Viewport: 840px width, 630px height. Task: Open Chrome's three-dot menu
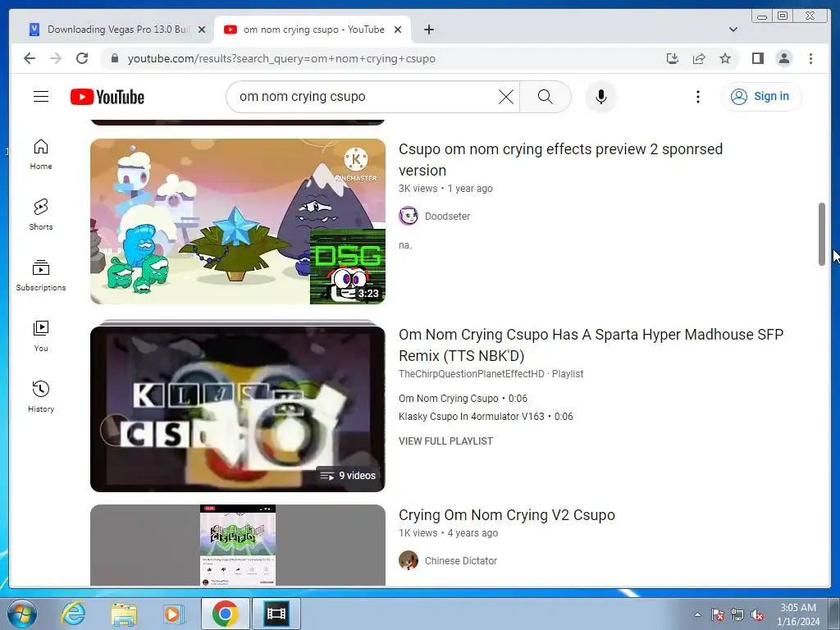(810, 58)
